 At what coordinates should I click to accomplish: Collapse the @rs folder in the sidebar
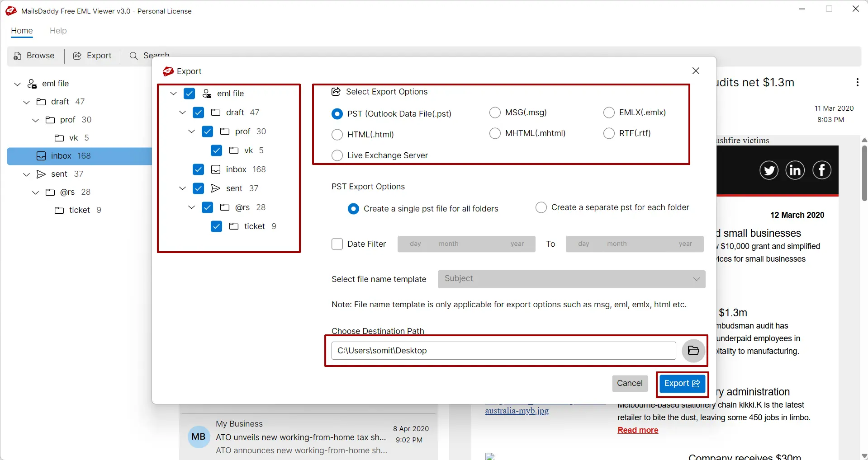coord(35,192)
